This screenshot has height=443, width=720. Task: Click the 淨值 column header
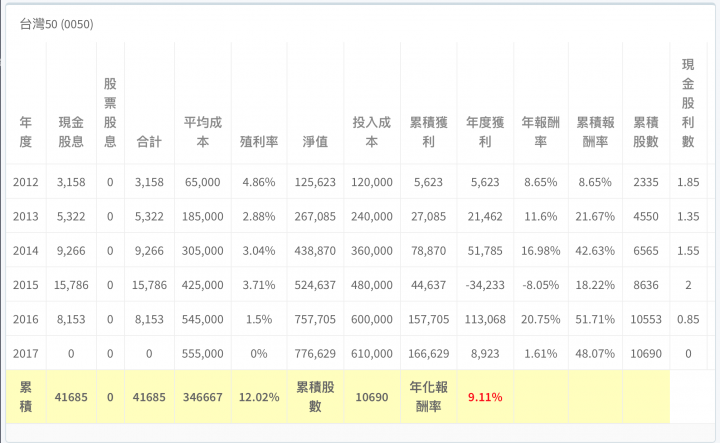[315, 141]
